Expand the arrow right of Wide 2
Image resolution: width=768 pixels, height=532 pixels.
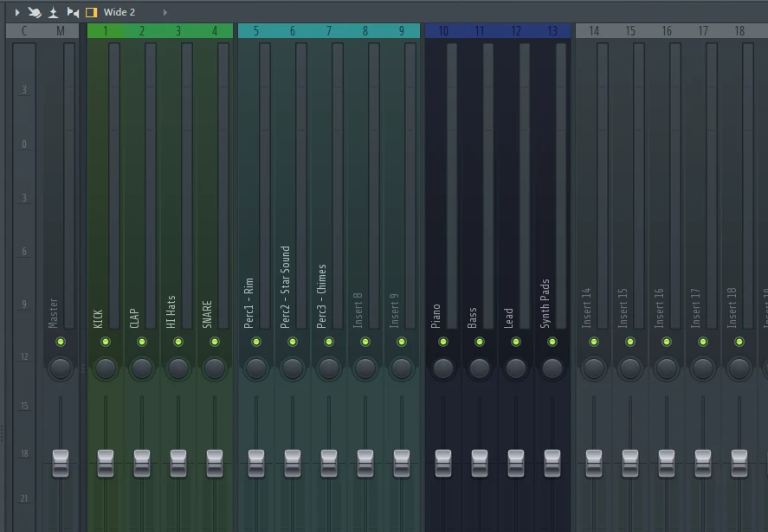point(165,12)
